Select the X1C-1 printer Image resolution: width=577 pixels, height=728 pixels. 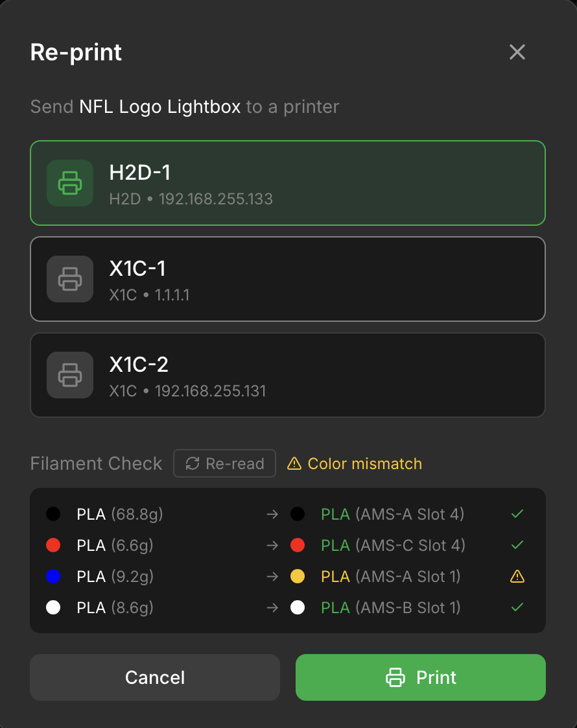click(x=287, y=279)
